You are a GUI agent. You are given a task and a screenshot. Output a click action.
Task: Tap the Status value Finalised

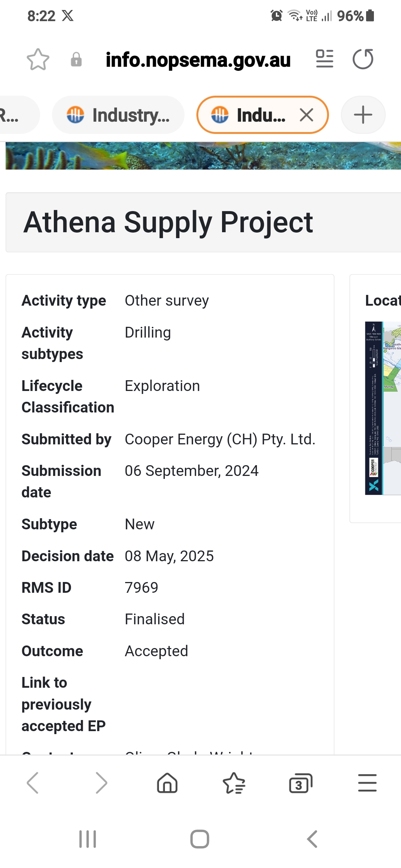[155, 619]
